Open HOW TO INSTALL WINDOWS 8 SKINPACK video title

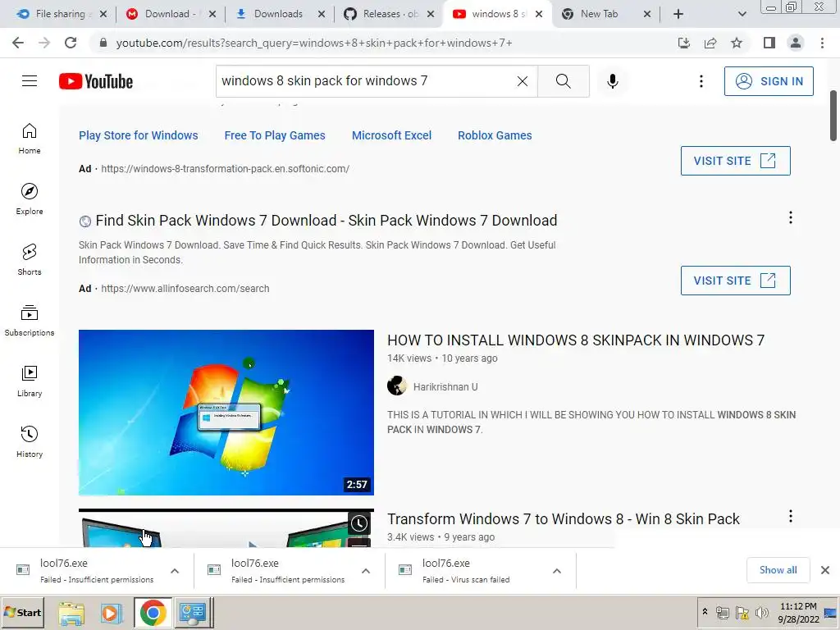[x=576, y=340]
